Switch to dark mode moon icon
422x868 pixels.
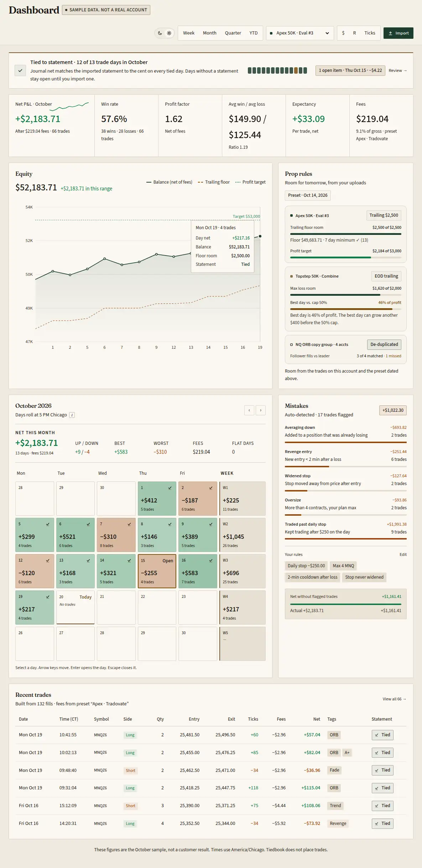pos(160,33)
